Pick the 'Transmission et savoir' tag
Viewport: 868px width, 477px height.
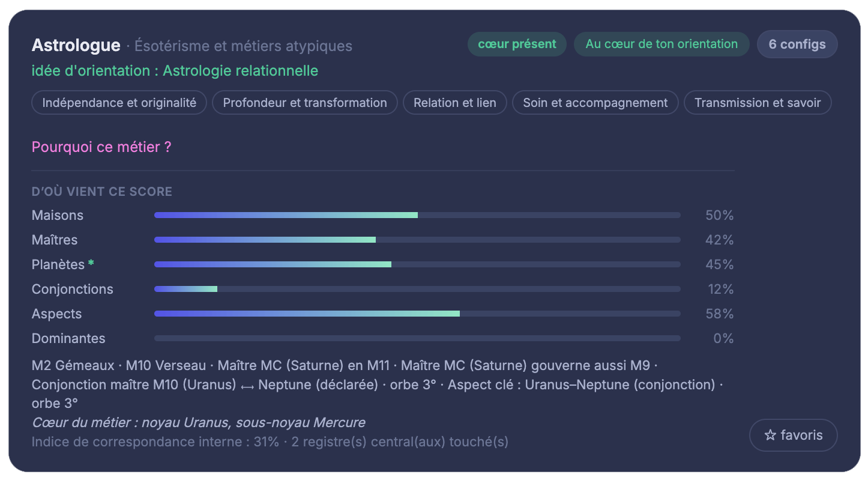pos(758,103)
